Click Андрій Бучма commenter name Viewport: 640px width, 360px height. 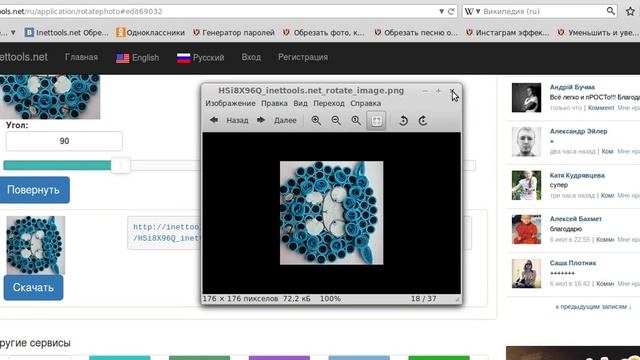click(x=572, y=87)
